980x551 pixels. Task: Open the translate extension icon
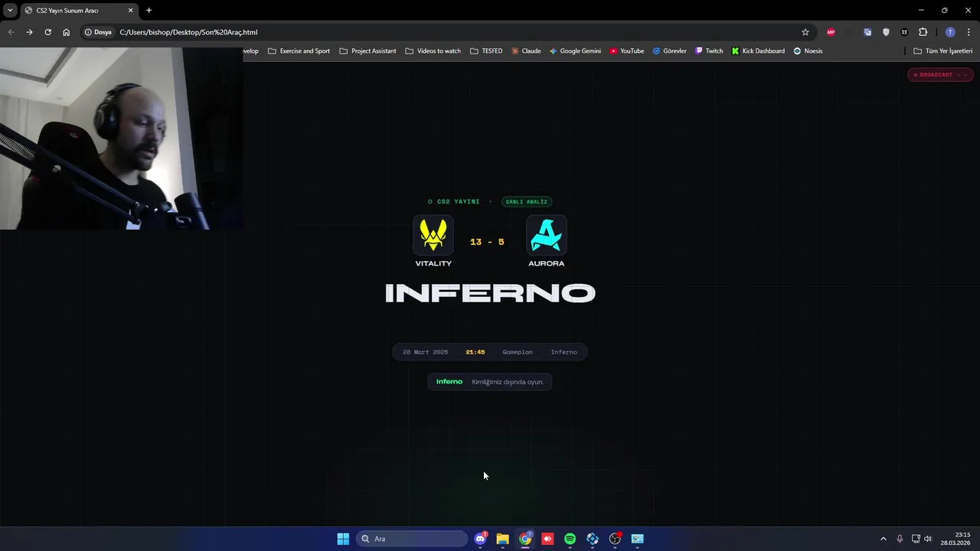click(x=867, y=32)
